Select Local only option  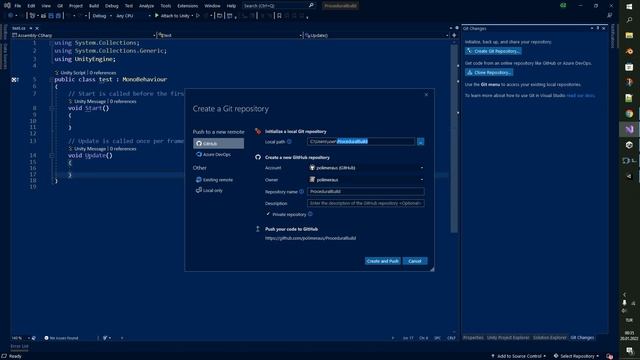click(x=209, y=190)
